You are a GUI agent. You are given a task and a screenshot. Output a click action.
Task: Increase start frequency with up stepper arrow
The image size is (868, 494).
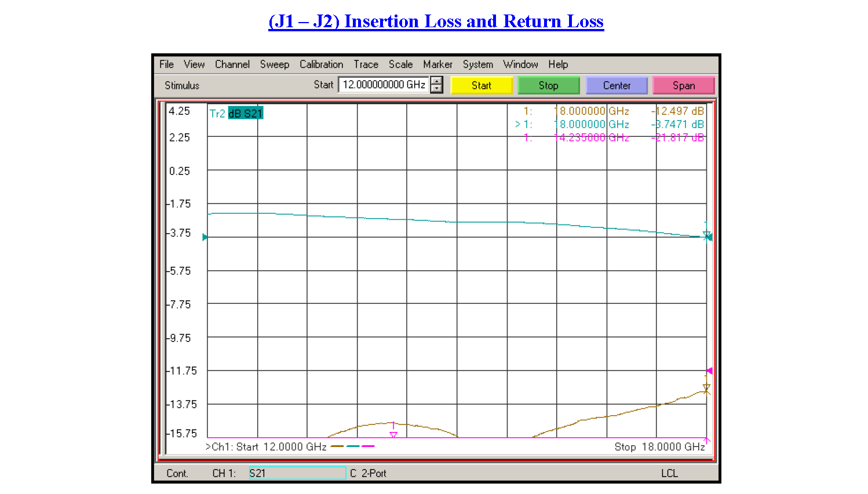click(x=437, y=81)
